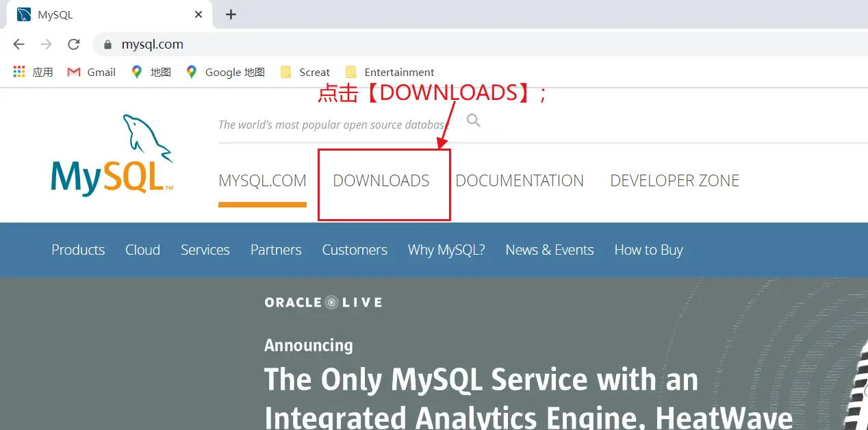Open the Partners menu item
This screenshot has height=430, width=868.
(x=276, y=250)
